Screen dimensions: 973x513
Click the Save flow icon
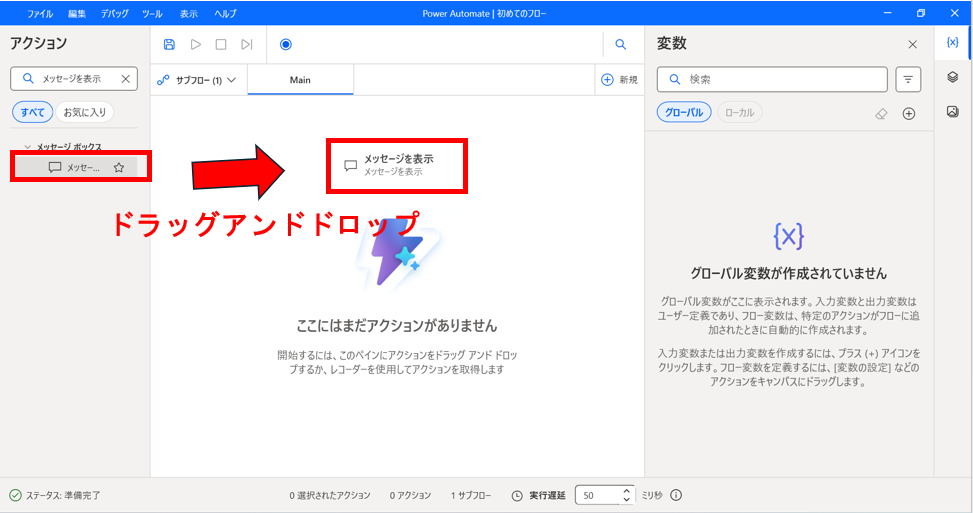click(169, 45)
